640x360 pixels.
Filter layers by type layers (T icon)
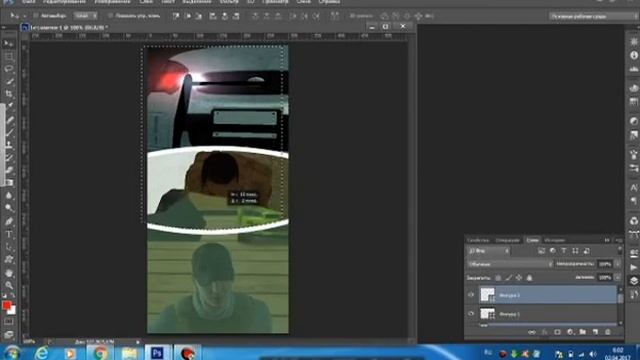(564, 251)
